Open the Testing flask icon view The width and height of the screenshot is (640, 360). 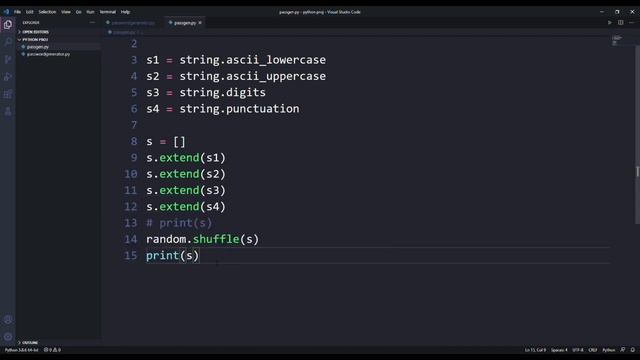[x=8, y=111]
